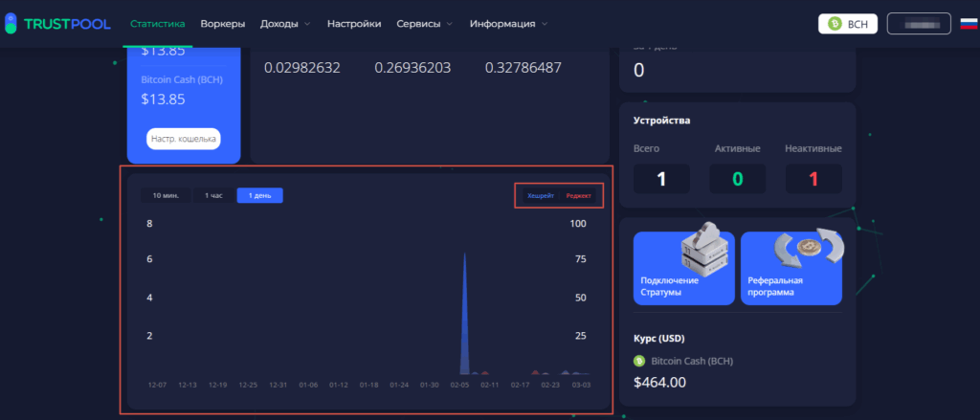Open the Russian flag language selector
Image resolution: width=980 pixels, height=420 pixels.
tap(969, 24)
